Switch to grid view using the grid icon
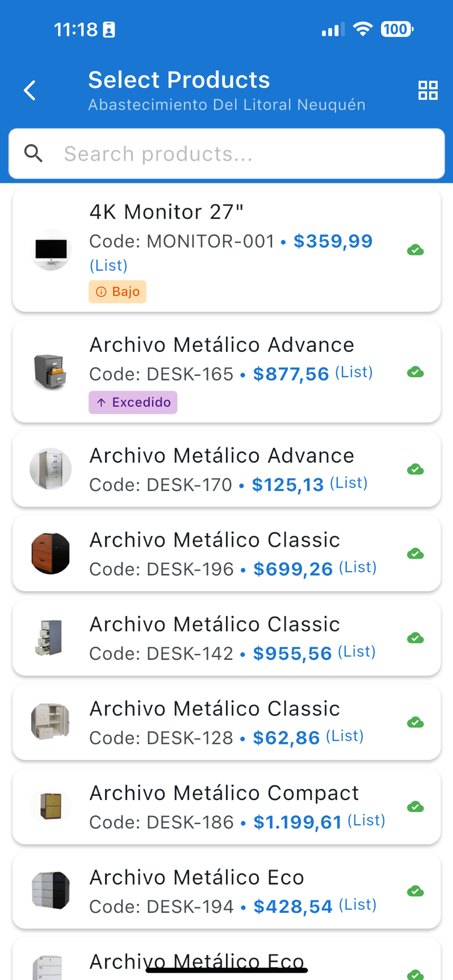This screenshot has width=453, height=980. point(428,91)
